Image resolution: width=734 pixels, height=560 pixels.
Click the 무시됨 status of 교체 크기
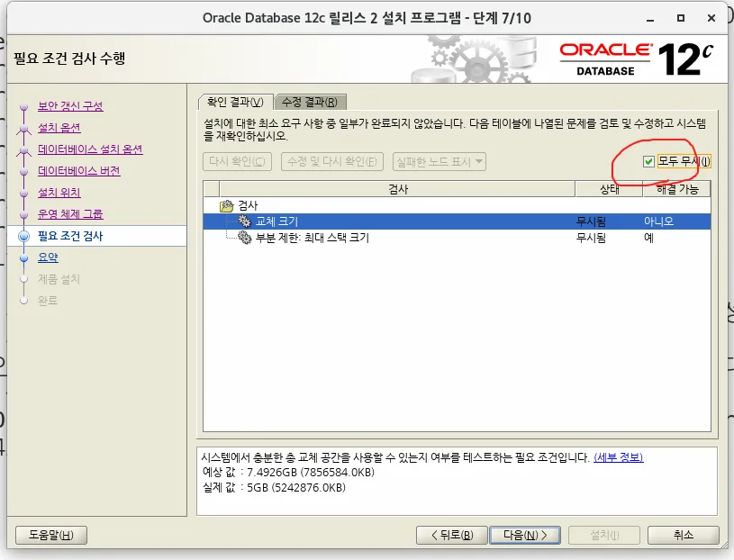[591, 221]
